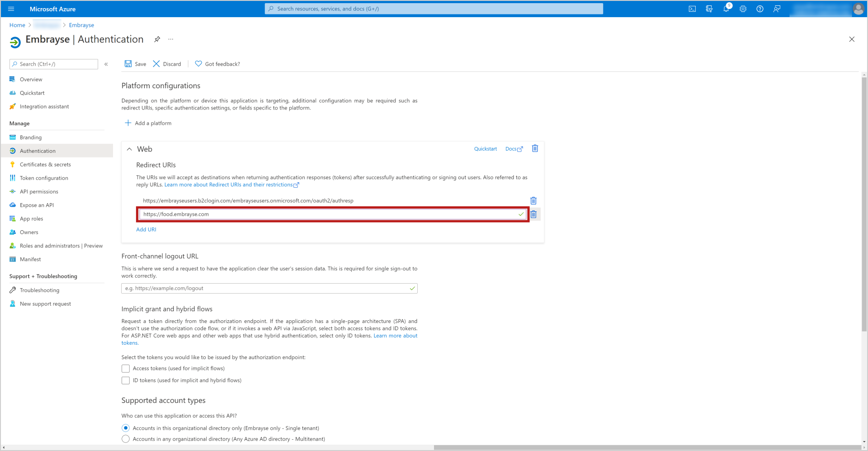
Task: Go to Home breadcrumb
Action: point(17,25)
